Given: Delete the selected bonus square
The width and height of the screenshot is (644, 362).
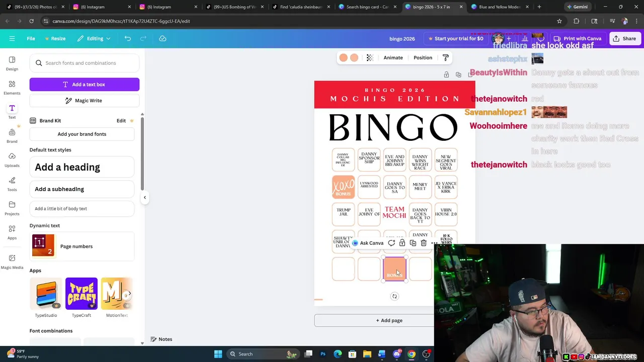Looking at the screenshot, I should pyautogui.click(x=424, y=243).
